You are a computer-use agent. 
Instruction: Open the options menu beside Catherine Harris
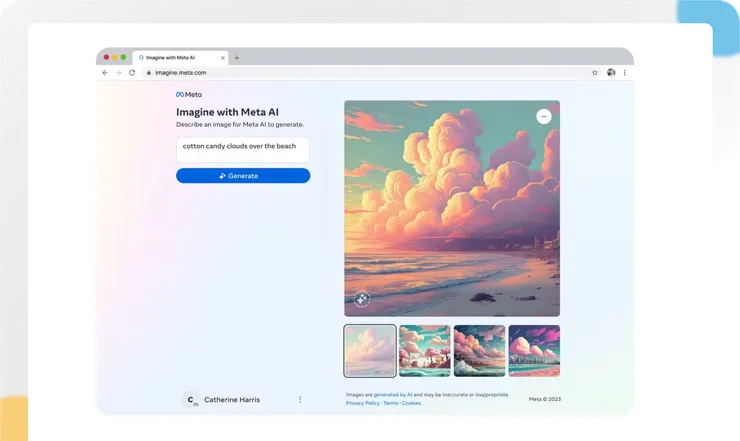(x=300, y=399)
